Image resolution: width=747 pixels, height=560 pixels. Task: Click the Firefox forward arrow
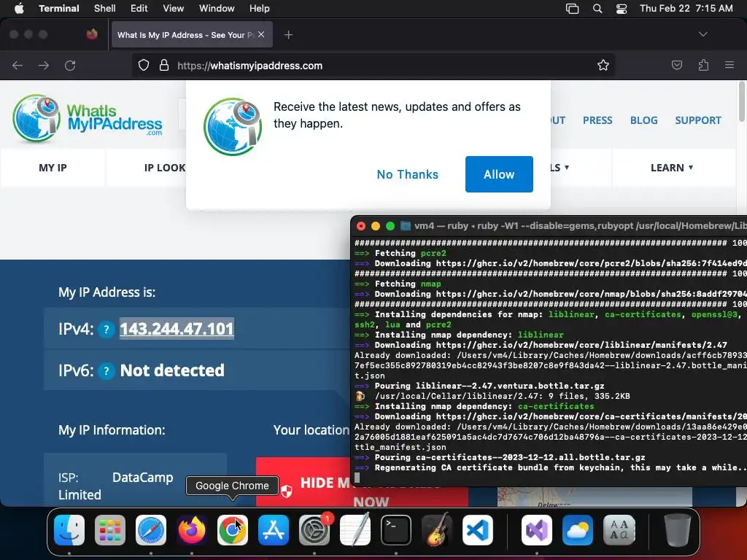(44, 65)
